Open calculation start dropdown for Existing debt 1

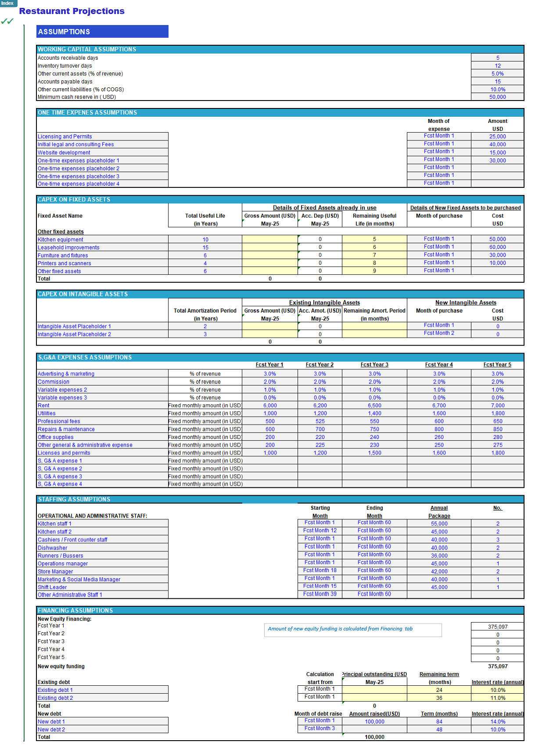point(320,689)
